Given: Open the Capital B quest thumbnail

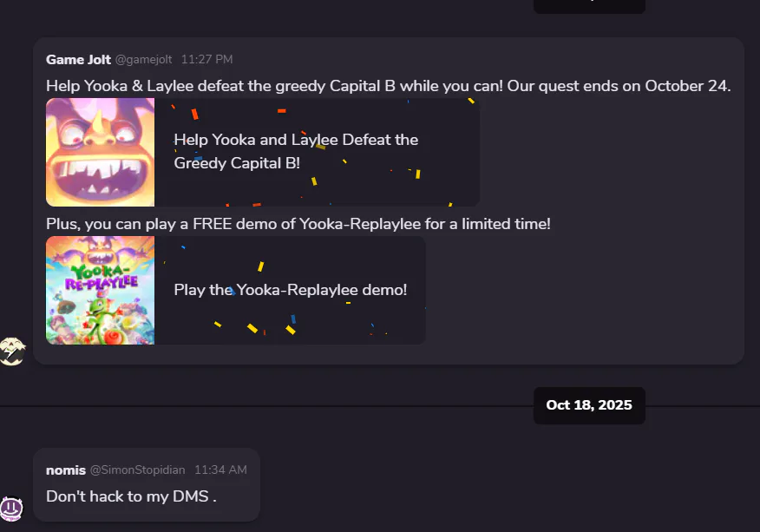Looking at the screenshot, I should 100,152.
